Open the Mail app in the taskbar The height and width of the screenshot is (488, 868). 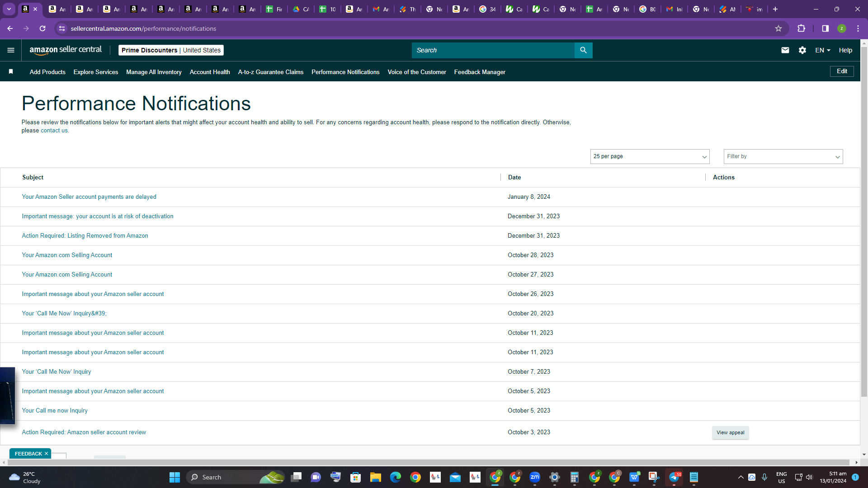click(x=455, y=477)
